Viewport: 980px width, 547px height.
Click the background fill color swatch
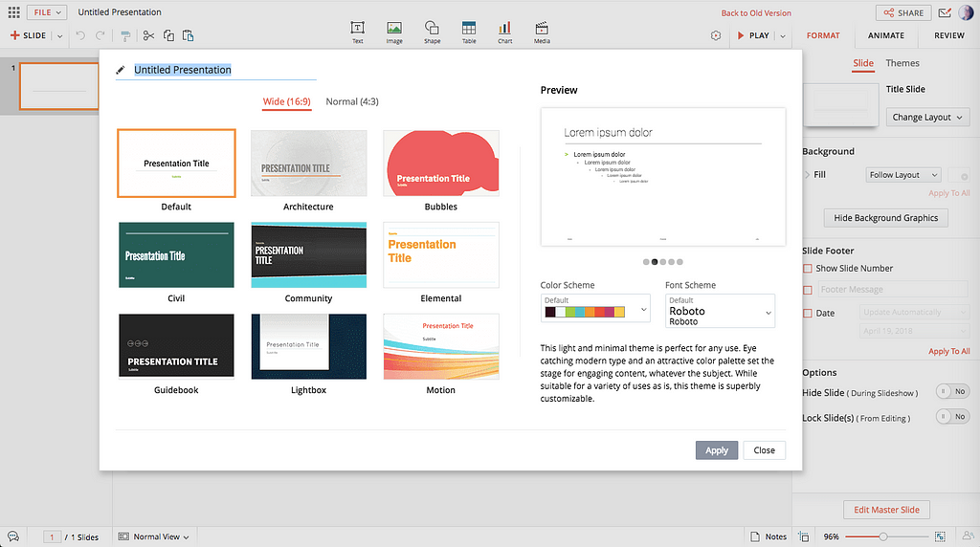(x=958, y=175)
